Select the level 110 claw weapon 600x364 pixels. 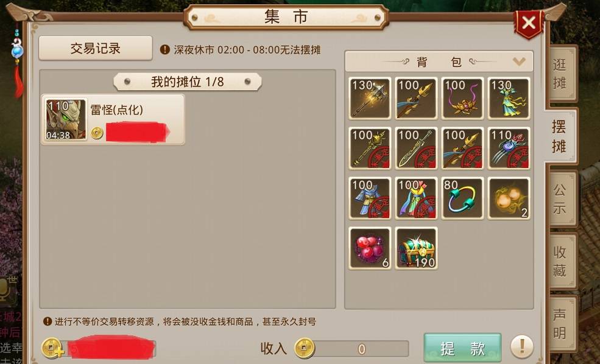point(509,149)
